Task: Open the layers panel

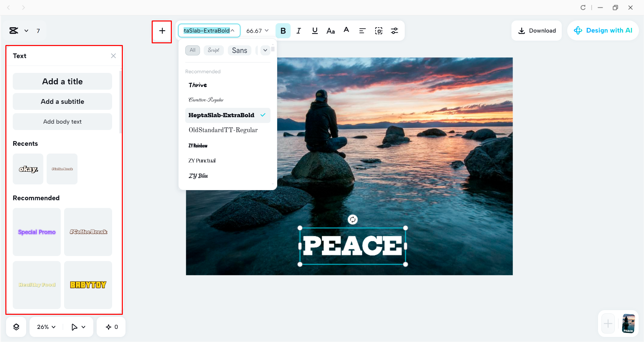Action: 16,327
